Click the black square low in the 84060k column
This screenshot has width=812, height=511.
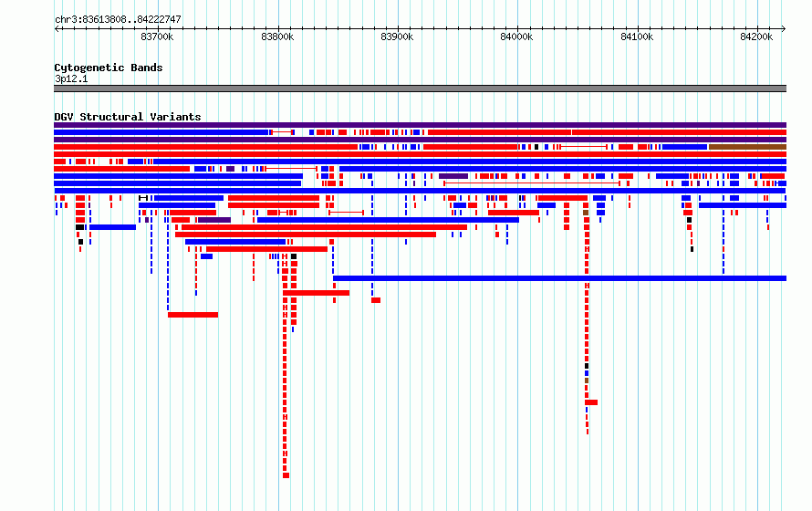(587, 366)
